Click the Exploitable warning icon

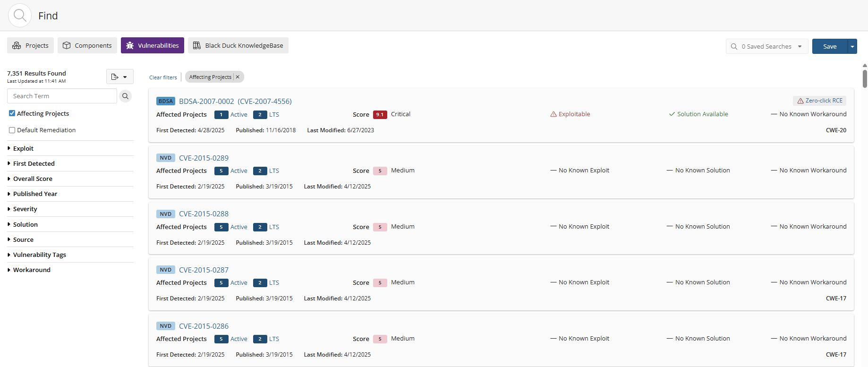click(553, 114)
